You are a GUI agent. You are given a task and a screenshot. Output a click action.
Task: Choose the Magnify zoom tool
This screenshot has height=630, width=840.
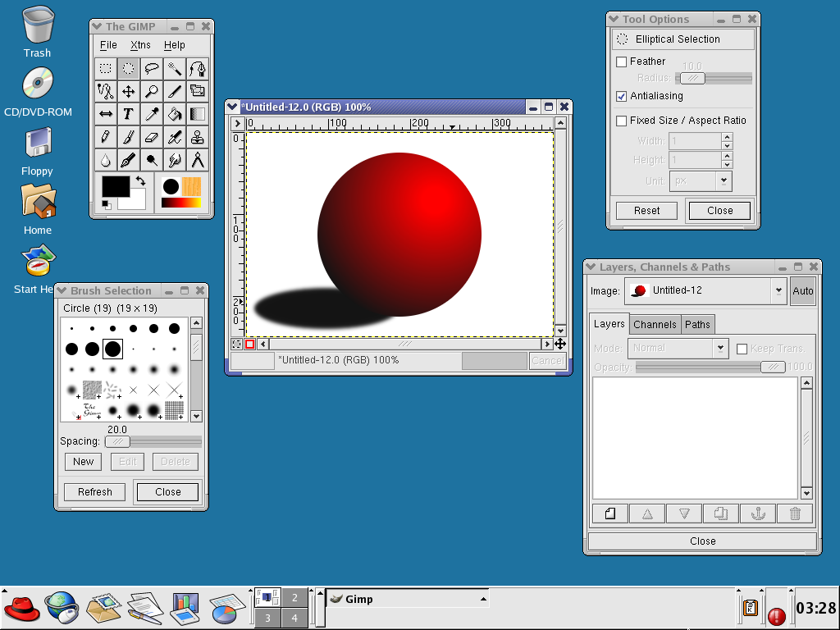pyautogui.click(x=152, y=92)
